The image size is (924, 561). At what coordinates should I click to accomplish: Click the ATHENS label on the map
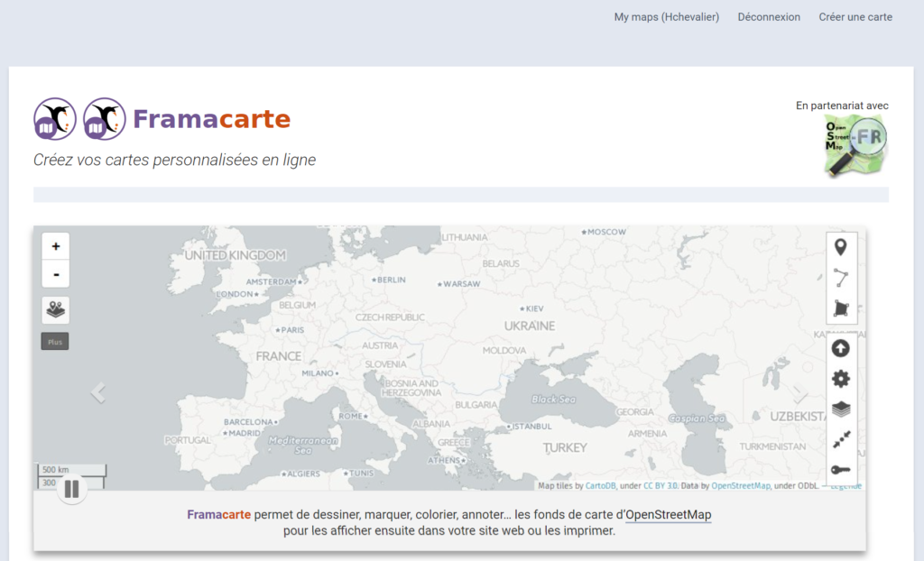447,460
